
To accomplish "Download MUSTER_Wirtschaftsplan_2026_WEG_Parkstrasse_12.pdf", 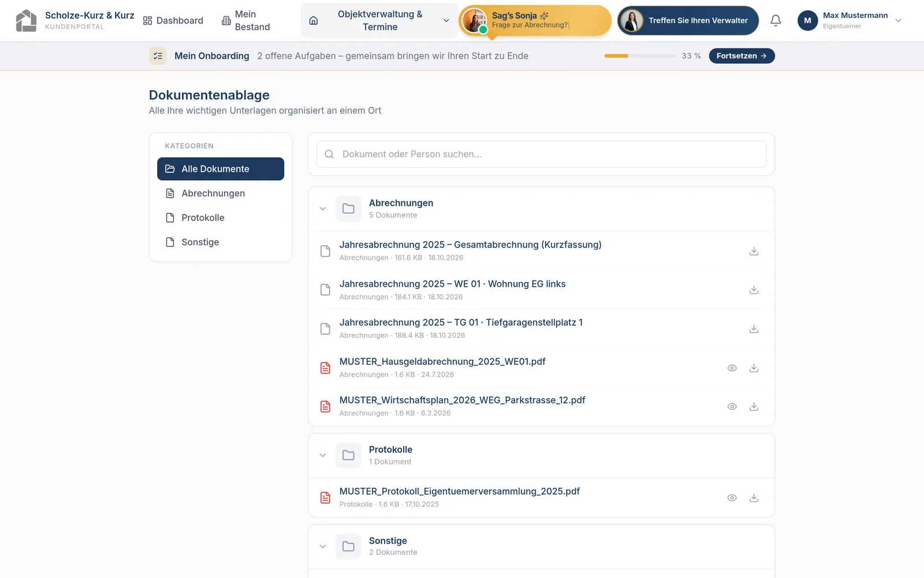I will pyautogui.click(x=754, y=407).
